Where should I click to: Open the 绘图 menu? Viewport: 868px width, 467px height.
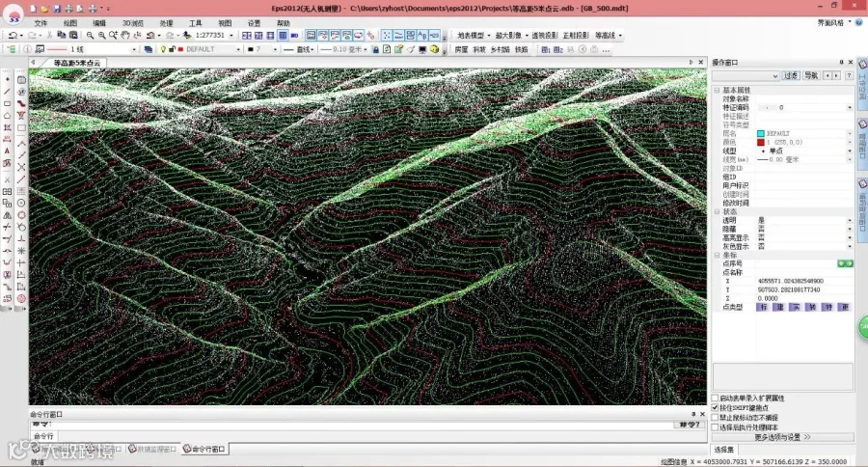(70, 23)
